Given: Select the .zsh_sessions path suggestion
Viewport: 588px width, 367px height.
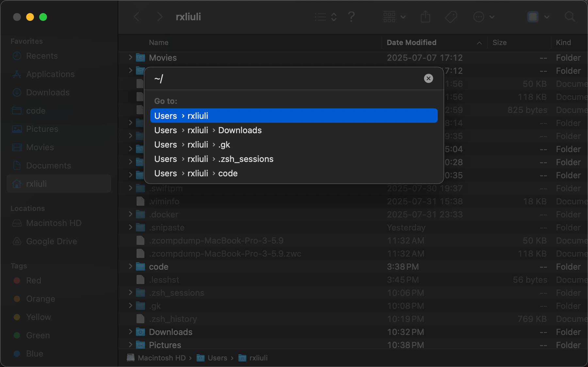Looking at the screenshot, I should point(294,159).
